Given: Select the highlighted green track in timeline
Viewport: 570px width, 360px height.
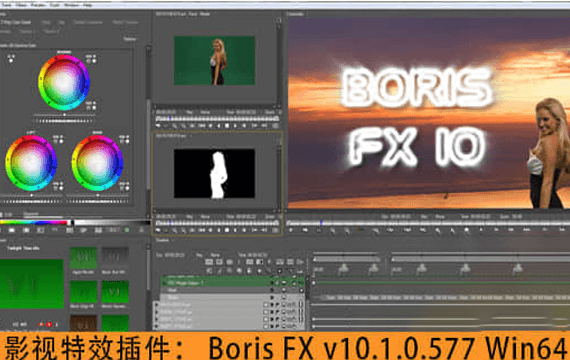Looking at the screenshot, I should [233, 283].
